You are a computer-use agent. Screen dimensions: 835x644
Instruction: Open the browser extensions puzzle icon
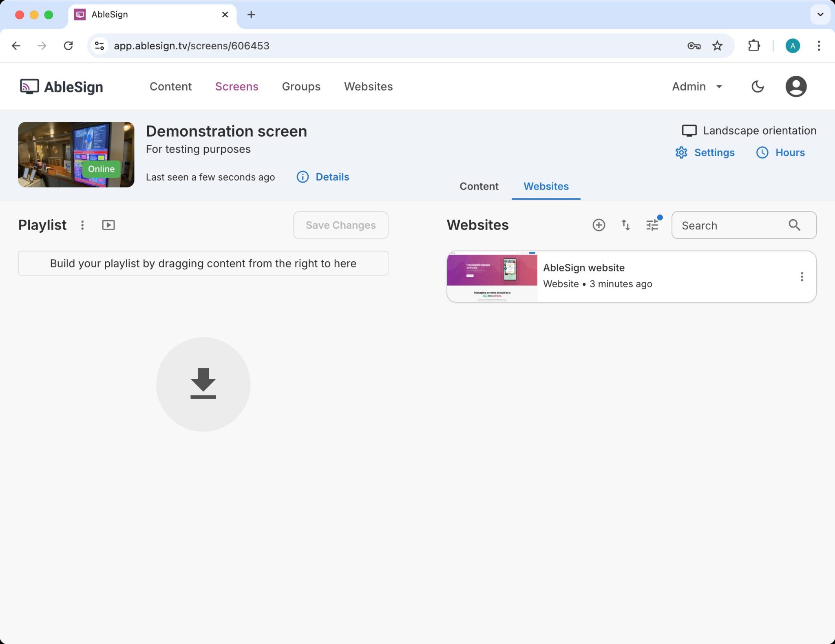tap(754, 46)
